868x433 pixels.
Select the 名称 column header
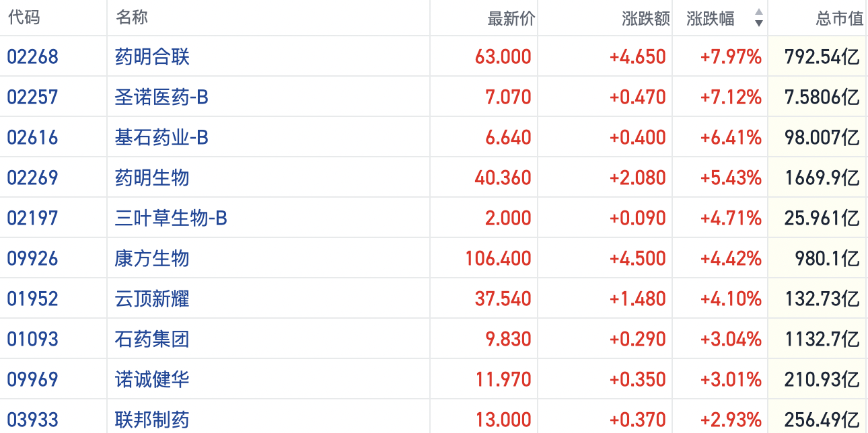coord(131,18)
